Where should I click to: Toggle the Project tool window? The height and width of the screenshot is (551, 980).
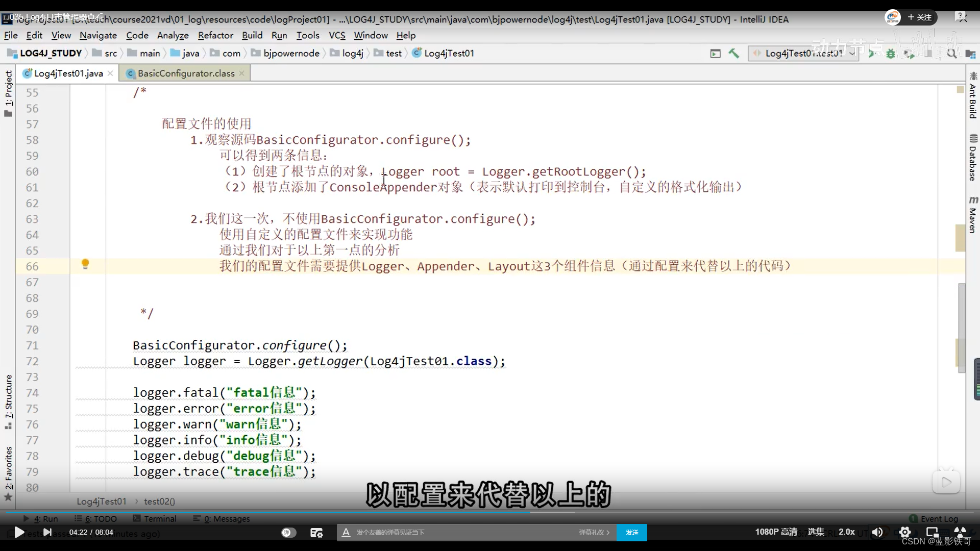tap(8, 93)
